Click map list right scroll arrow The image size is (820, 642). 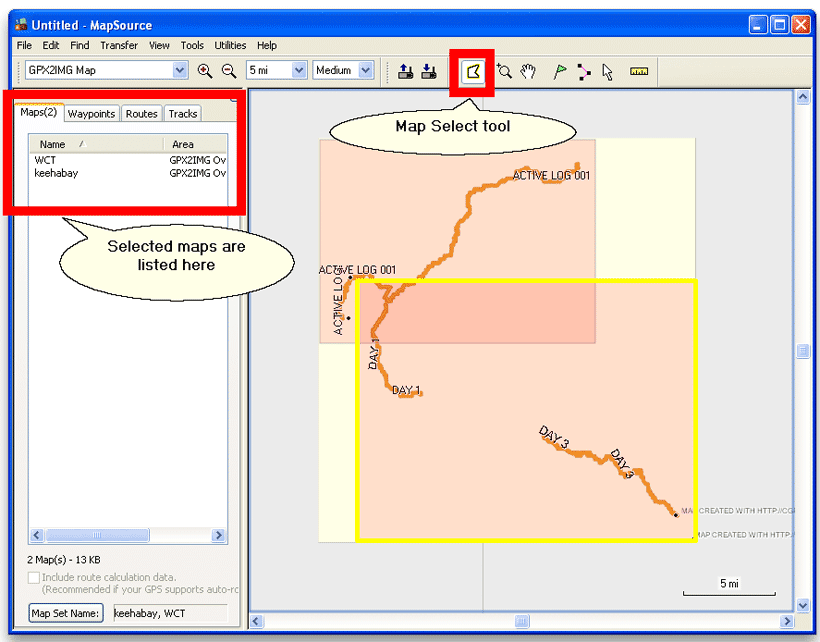pyautogui.click(x=219, y=535)
